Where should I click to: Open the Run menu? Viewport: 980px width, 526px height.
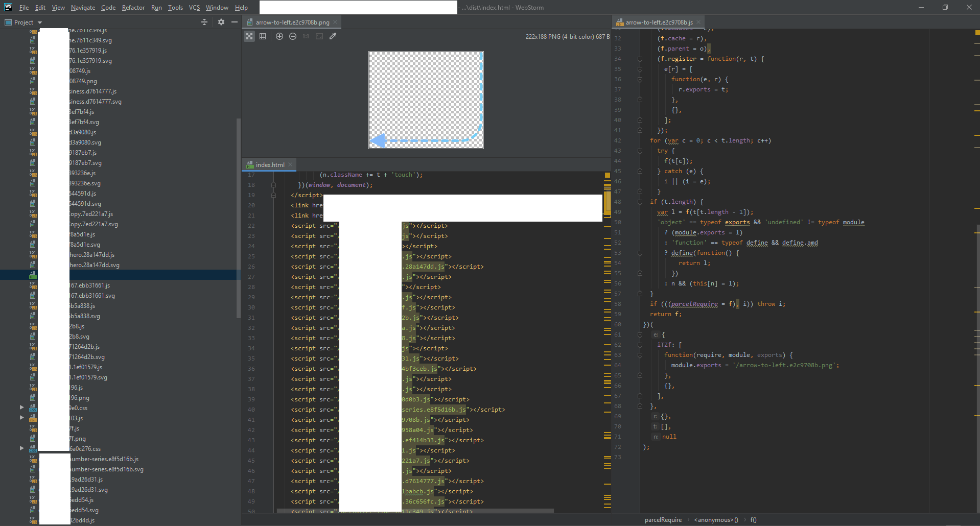point(156,8)
